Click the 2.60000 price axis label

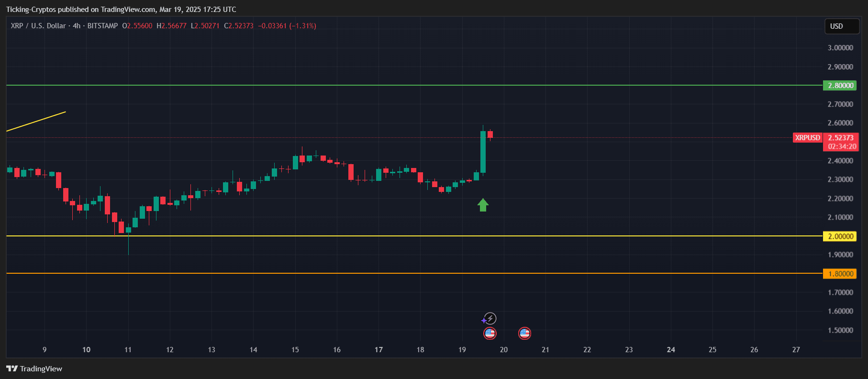840,123
